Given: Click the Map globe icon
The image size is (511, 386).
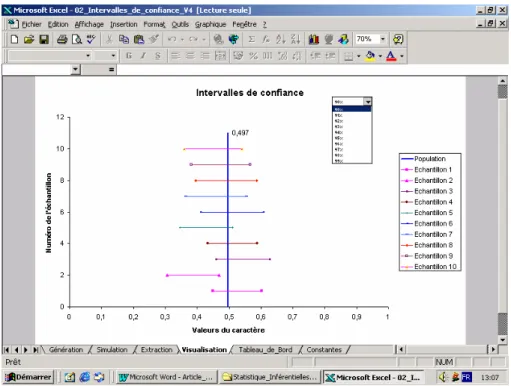Looking at the screenshot, I should point(329,39).
